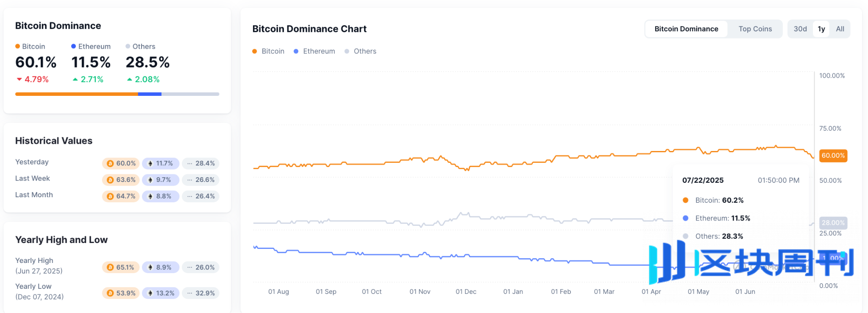Switch to the Bitcoin Dominance tab
This screenshot has height=313, width=868.
[x=686, y=29]
